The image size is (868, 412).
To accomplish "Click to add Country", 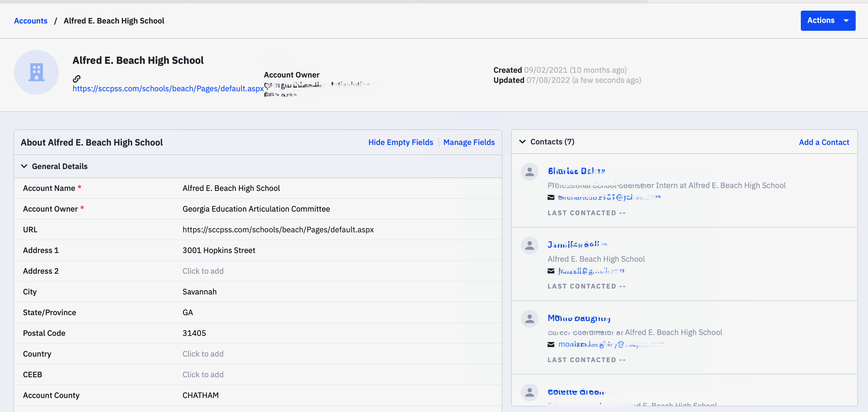I will pyautogui.click(x=203, y=354).
